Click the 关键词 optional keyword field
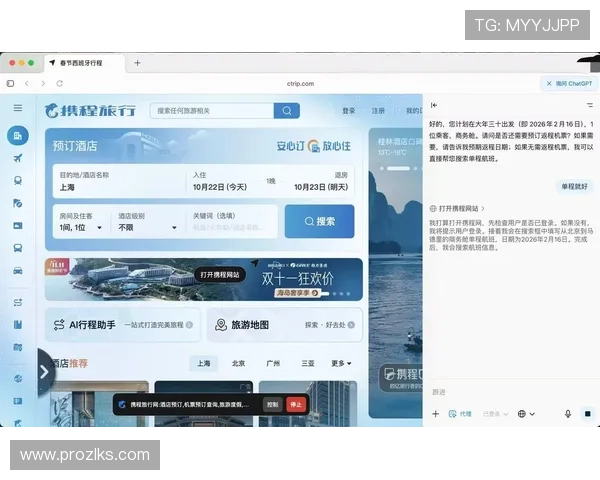The image size is (600, 480). tap(232, 222)
